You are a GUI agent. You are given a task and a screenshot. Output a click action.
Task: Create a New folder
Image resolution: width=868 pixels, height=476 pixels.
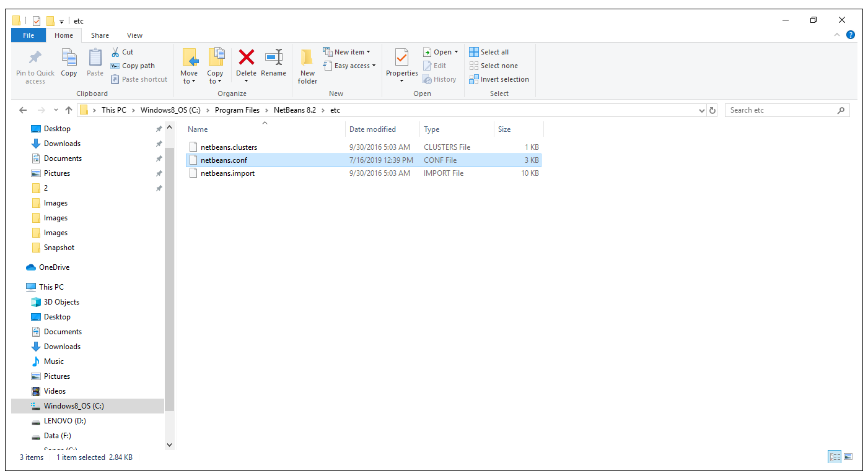pyautogui.click(x=307, y=66)
